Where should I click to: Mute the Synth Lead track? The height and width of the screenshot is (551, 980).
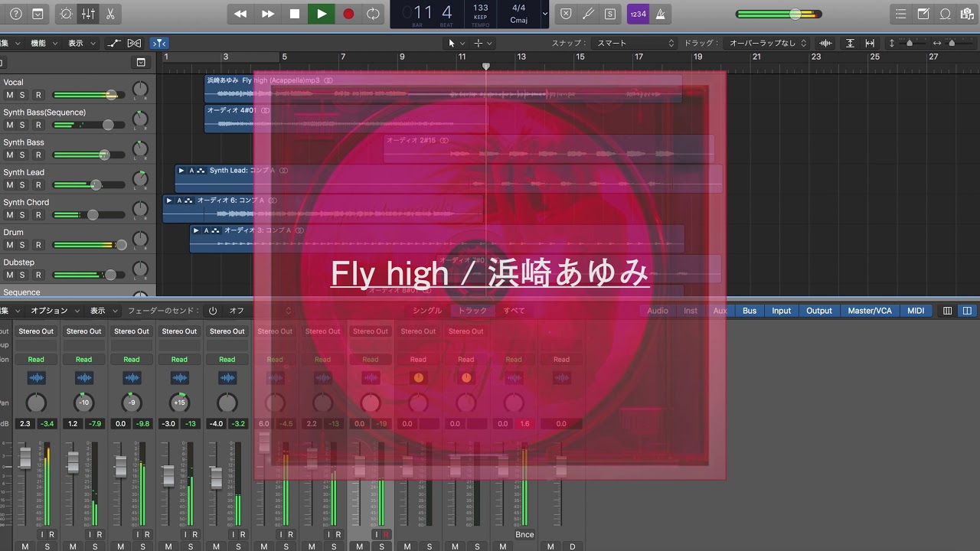click(10, 185)
